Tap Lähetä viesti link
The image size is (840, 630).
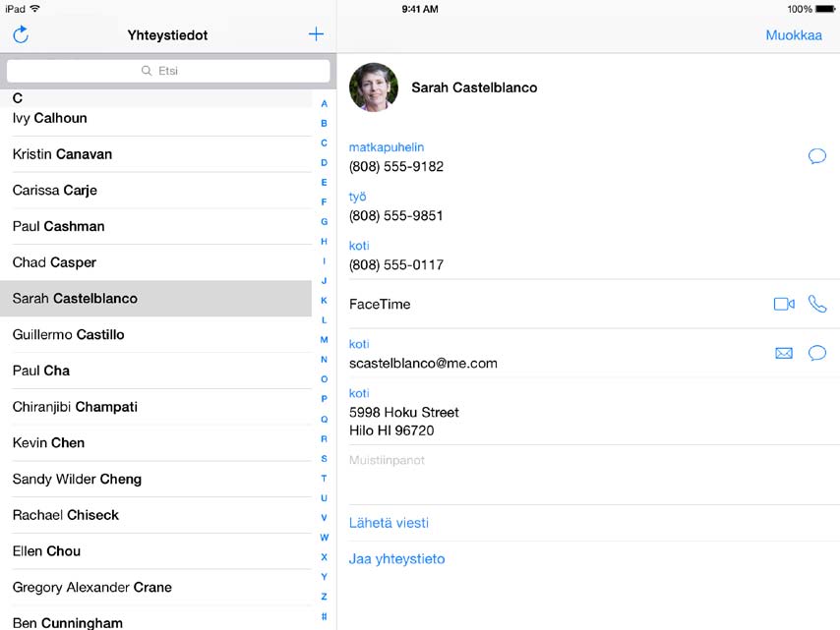click(389, 523)
